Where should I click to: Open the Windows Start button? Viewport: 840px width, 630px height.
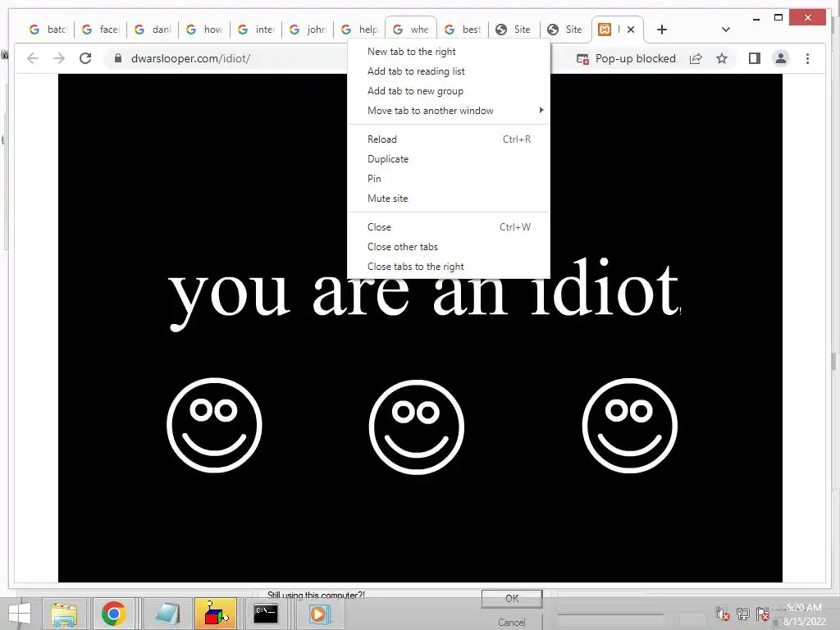click(x=20, y=614)
